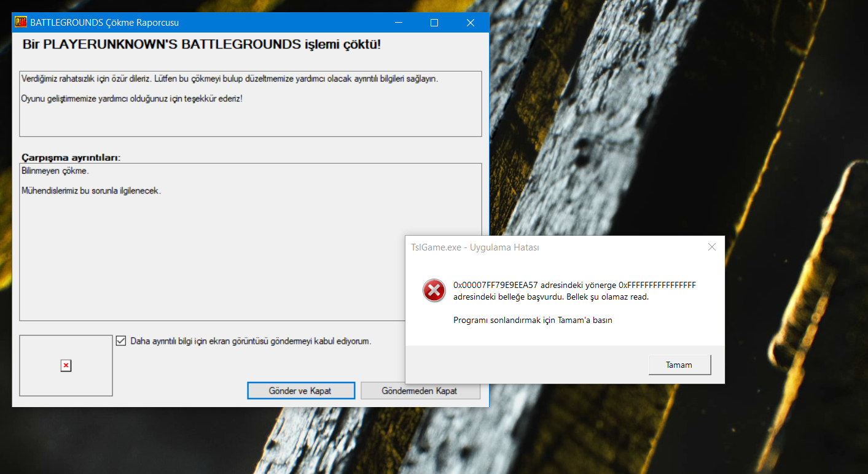Click the crash details text area
Image resolution: width=868 pixels, height=474 pixels.
click(251, 242)
